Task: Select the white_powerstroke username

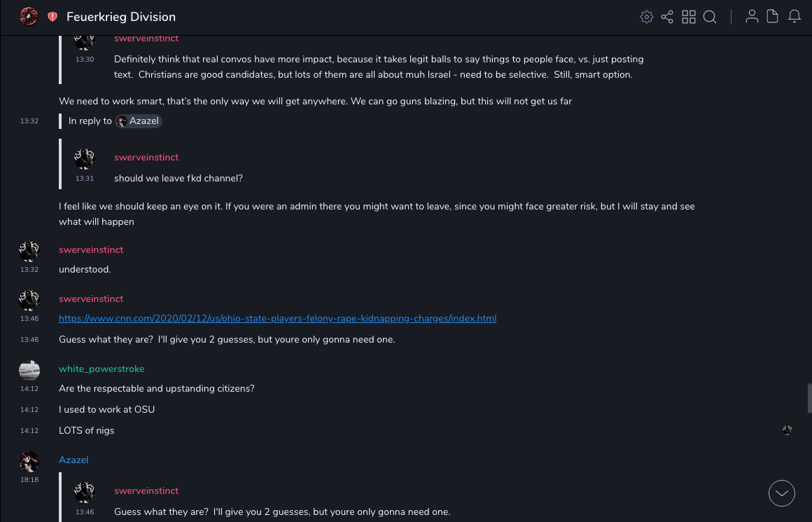Action: [x=101, y=369]
